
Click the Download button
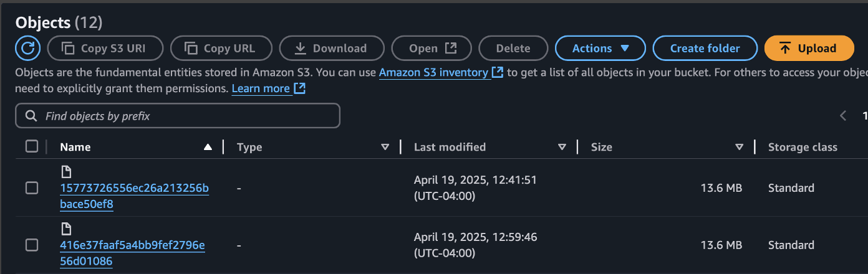(332, 48)
